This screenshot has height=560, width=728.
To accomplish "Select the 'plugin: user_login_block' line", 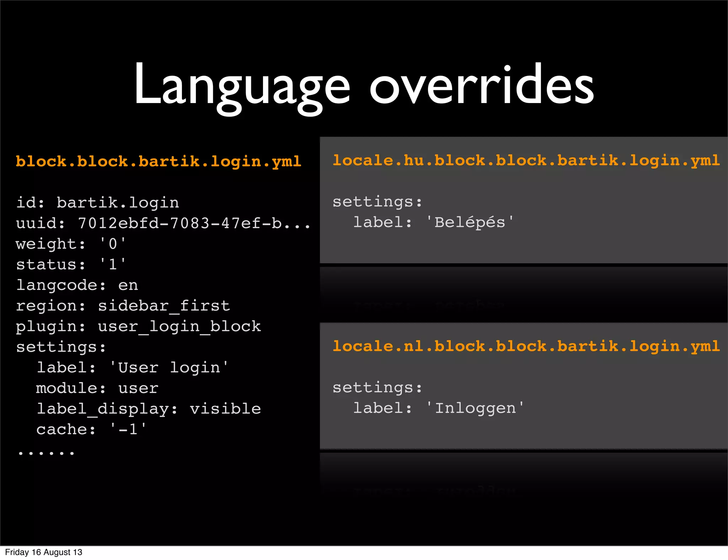I will click(139, 327).
